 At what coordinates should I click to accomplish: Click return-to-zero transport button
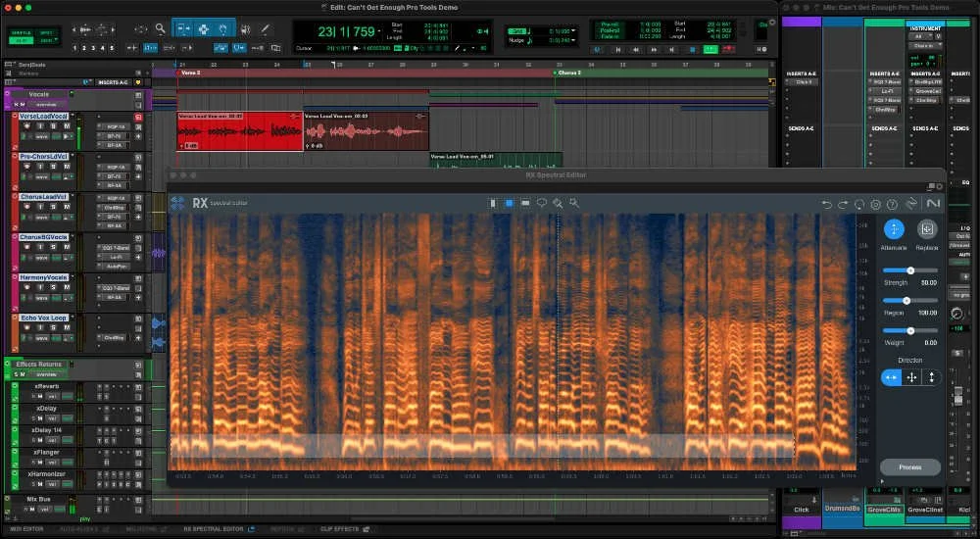coord(618,49)
